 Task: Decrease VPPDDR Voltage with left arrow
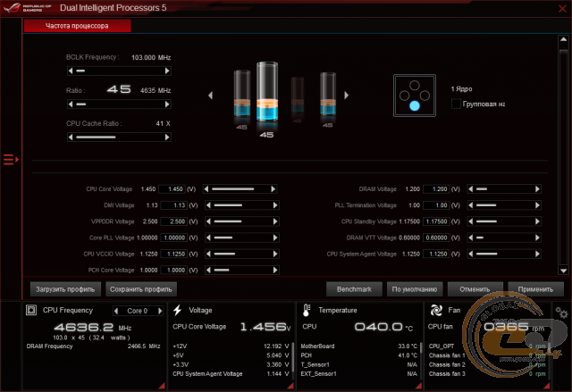208,221
